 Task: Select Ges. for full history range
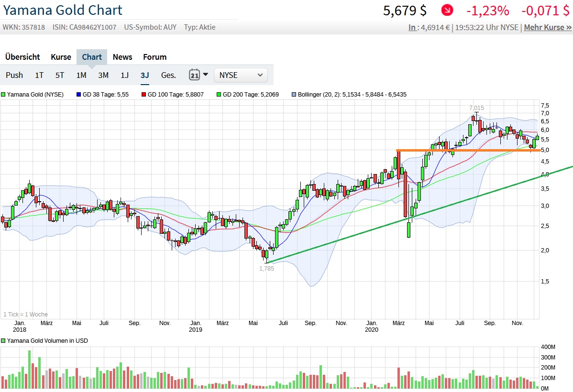pyautogui.click(x=168, y=75)
